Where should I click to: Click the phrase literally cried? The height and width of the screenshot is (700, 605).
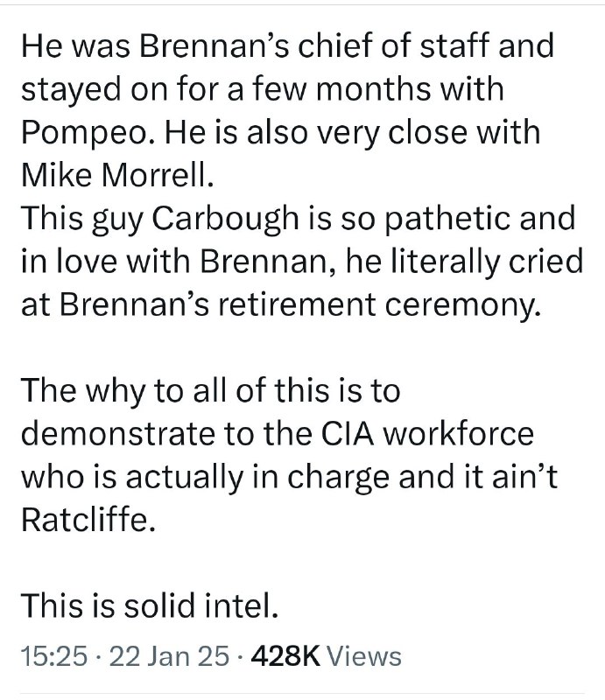pyautogui.click(x=487, y=262)
